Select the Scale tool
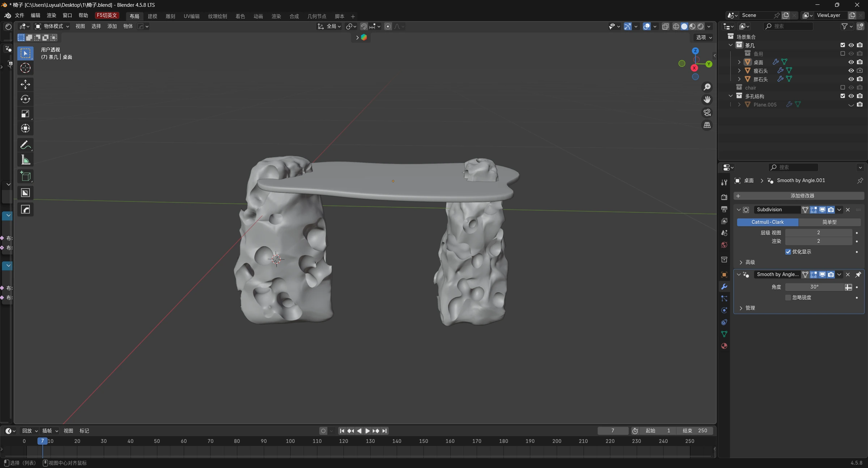The height and width of the screenshot is (468, 868). pos(25,114)
